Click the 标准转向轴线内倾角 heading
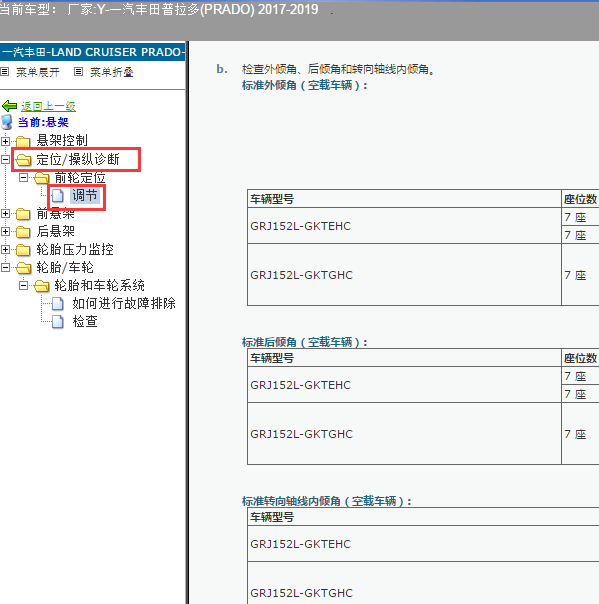Screen dimensions: 599x604 pyautogui.click(x=327, y=501)
